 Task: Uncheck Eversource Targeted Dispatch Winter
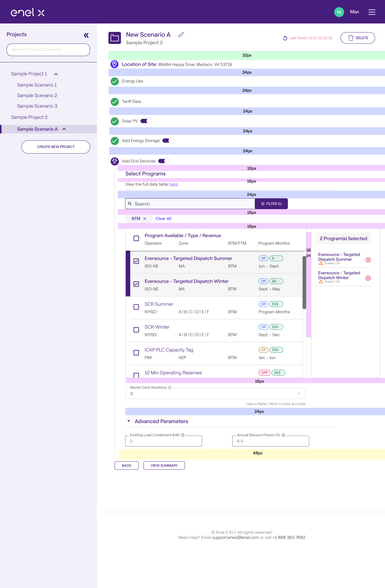tap(136, 284)
